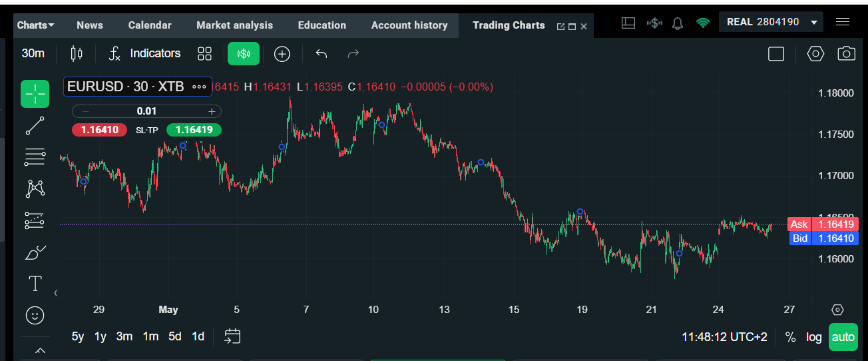Buy at 1.16419 green button

194,130
